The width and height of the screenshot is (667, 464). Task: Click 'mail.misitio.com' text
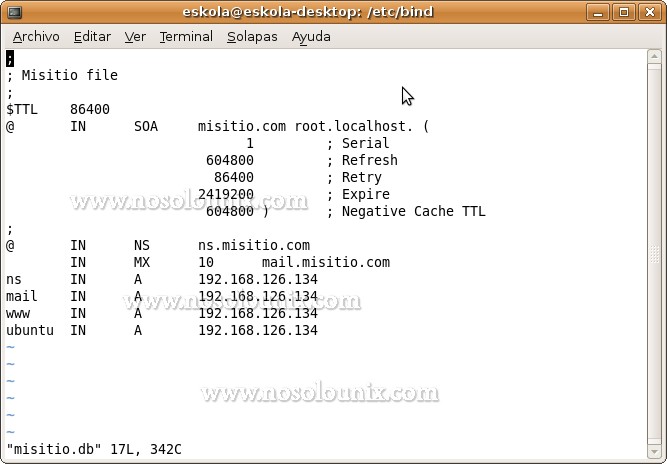(x=326, y=262)
